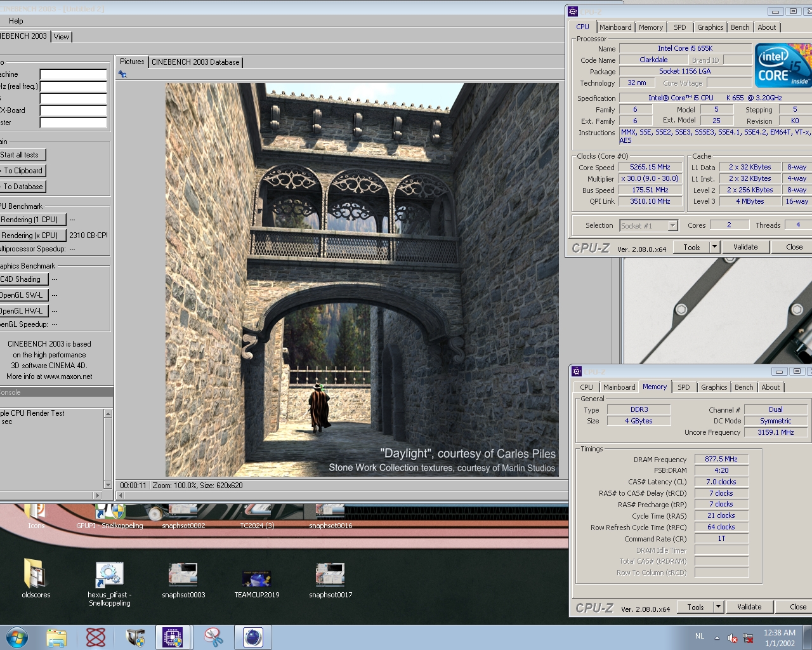Run the C4D Shading benchmark
Image resolution: width=812 pixels, height=650 pixels.
[23, 279]
